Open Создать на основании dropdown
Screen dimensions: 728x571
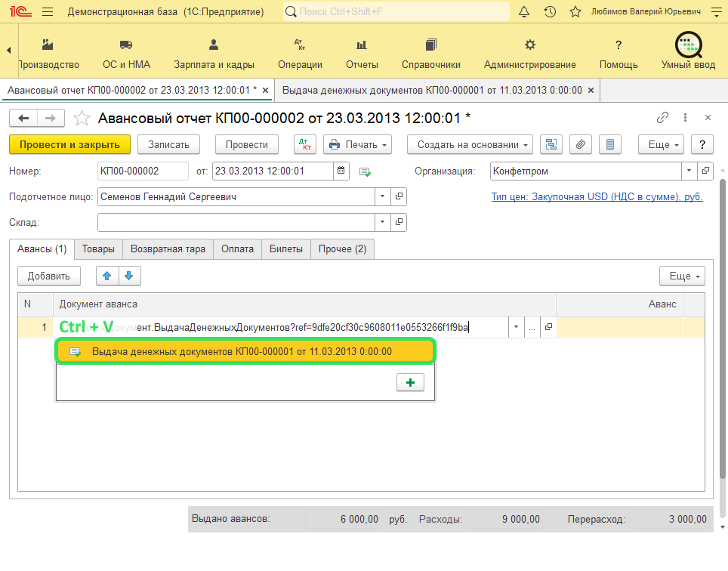(470, 144)
